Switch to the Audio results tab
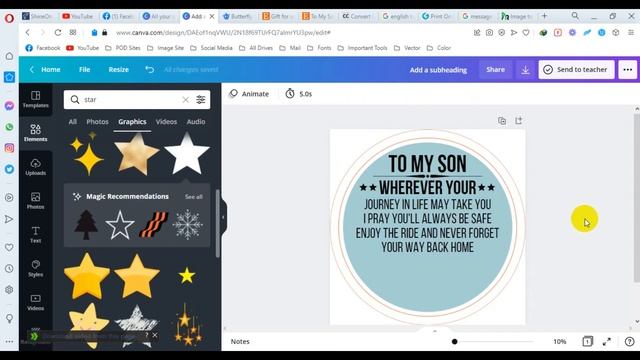Viewport: 640px width, 360px height. pos(196,122)
